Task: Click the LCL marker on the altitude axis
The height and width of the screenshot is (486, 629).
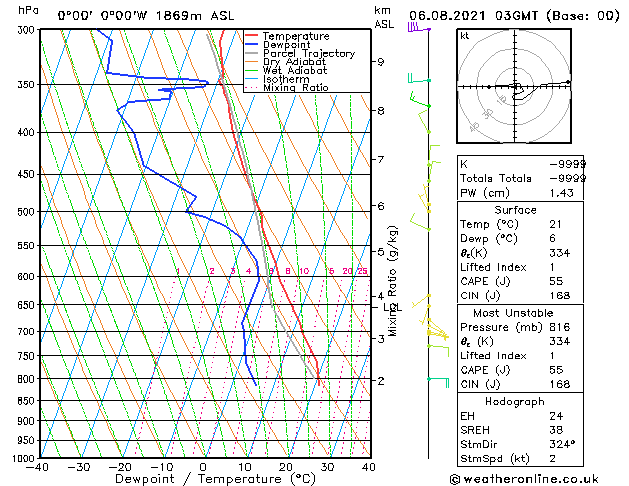Action: click(391, 308)
